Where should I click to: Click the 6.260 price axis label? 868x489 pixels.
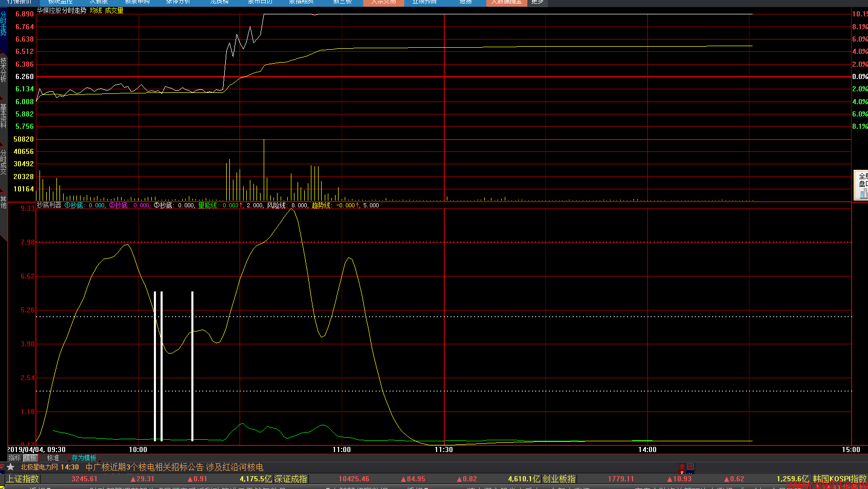(x=25, y=76)
